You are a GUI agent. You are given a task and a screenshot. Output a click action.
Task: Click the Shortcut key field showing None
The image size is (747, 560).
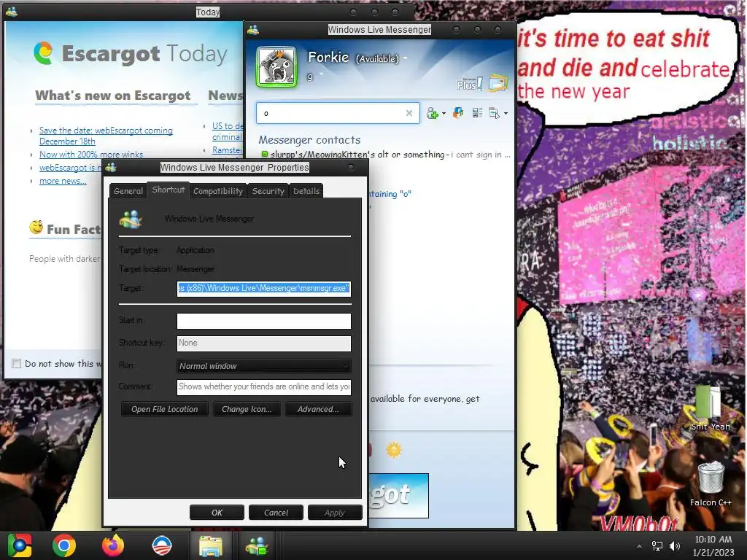tap(264, 343)
